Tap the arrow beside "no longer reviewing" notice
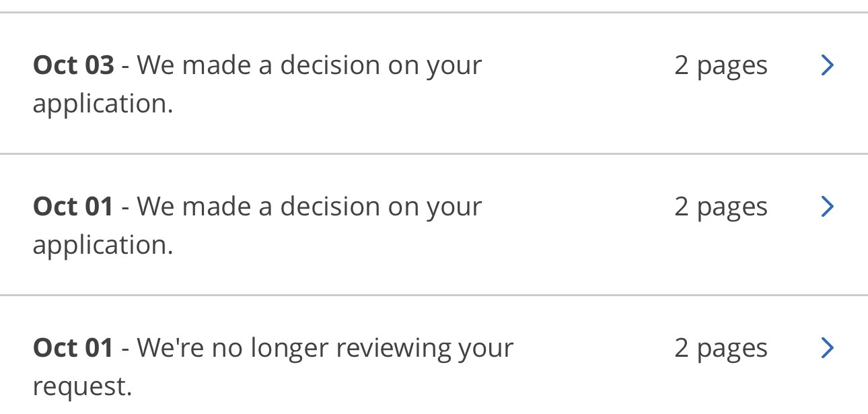The height and width of the screenshot is (414, 868). pyautogui.click(x=828, y=348)
